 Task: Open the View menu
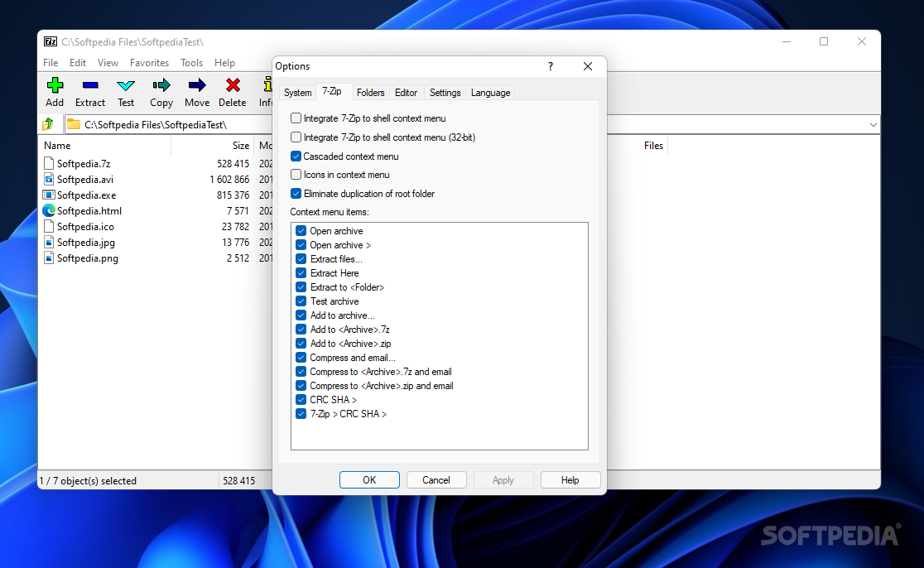[x=108, y=62]
